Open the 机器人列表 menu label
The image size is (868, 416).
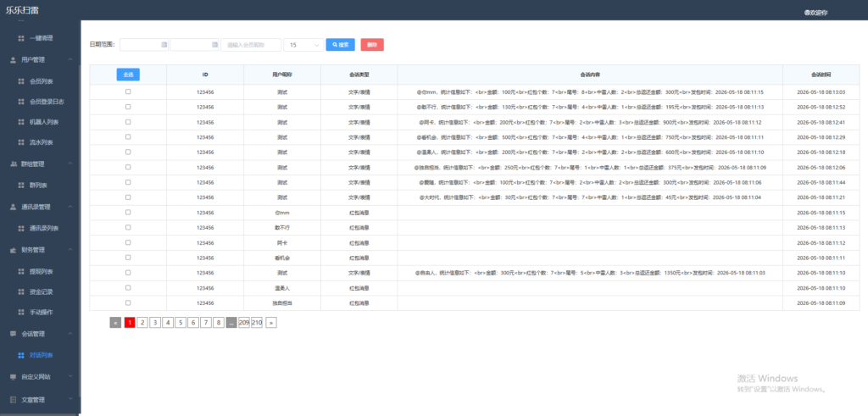coord(44,122)
